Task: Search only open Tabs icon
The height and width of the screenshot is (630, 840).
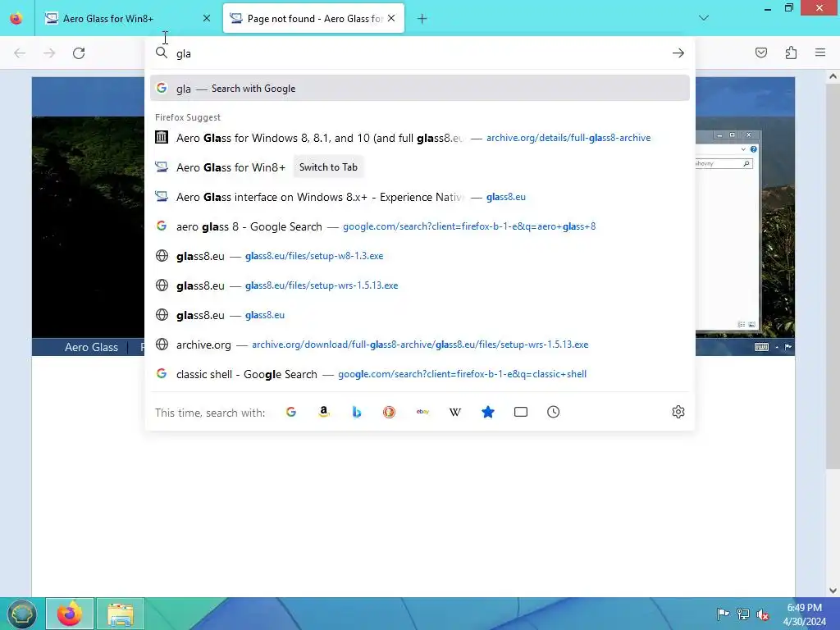Action: (x=521, y=412)
